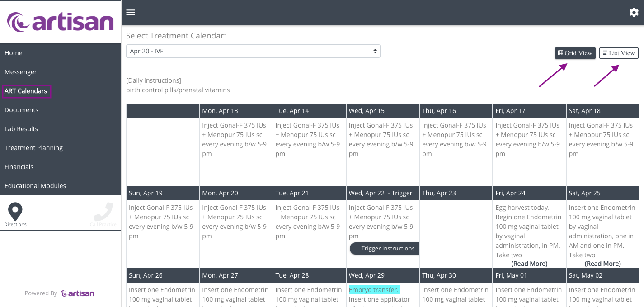Click the Powered By Artisan footer logo
The width and height of the screenshot is (644, 307).
point(77,293)
